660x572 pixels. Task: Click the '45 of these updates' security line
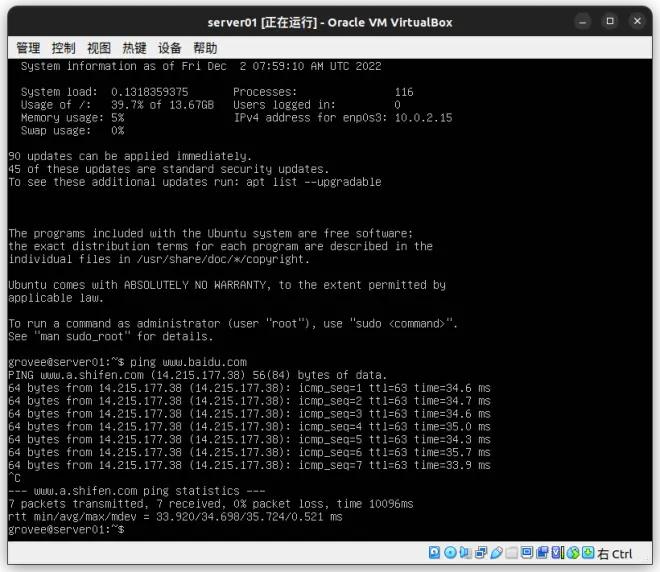(x=168, y=169)
